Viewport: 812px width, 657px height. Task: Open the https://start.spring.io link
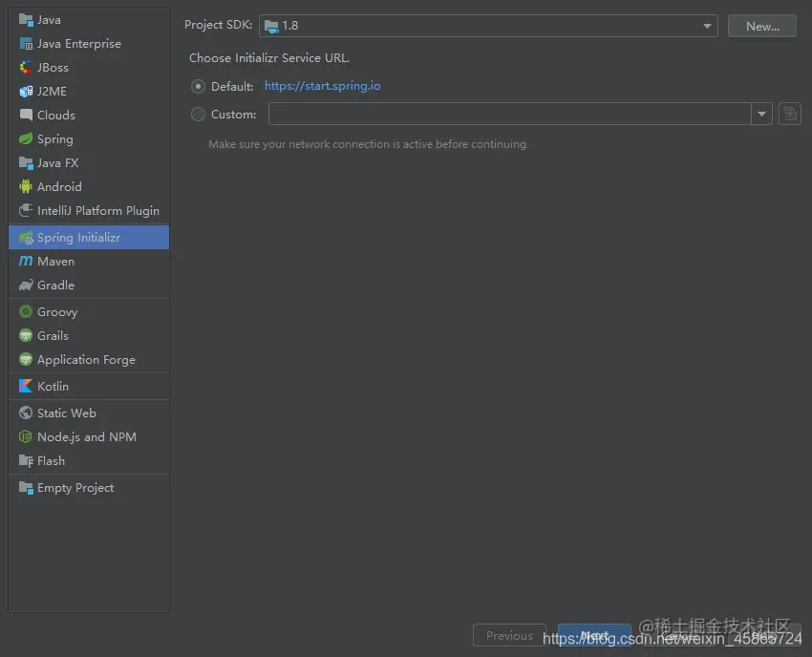click(323, 86)
